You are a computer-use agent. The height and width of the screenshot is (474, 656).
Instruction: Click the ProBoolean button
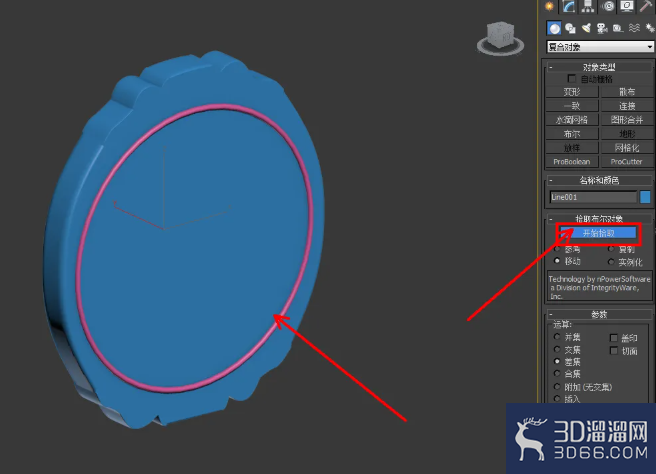572,161
